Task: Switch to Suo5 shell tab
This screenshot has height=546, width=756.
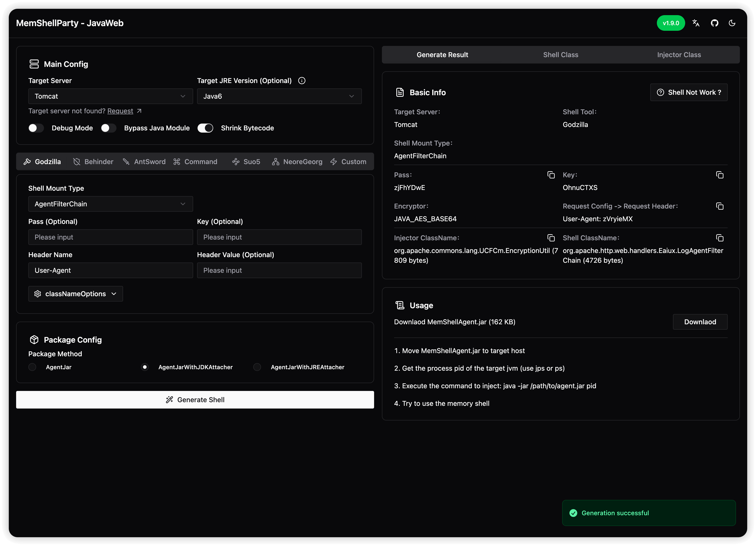Action: click(246, 162)
